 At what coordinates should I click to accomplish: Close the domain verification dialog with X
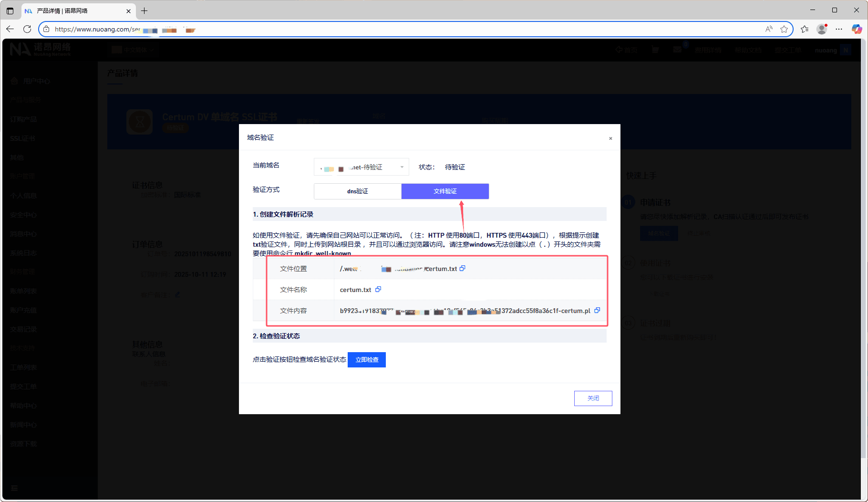pos(610,138)
